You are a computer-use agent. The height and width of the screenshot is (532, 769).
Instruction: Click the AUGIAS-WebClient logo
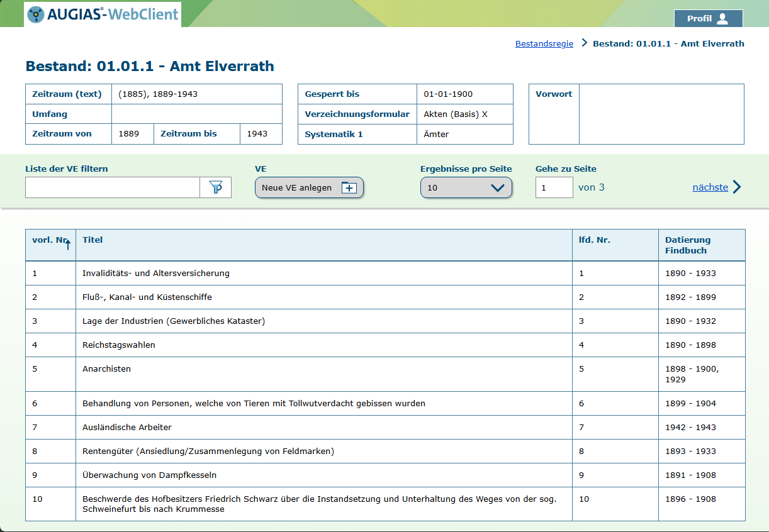103,14
